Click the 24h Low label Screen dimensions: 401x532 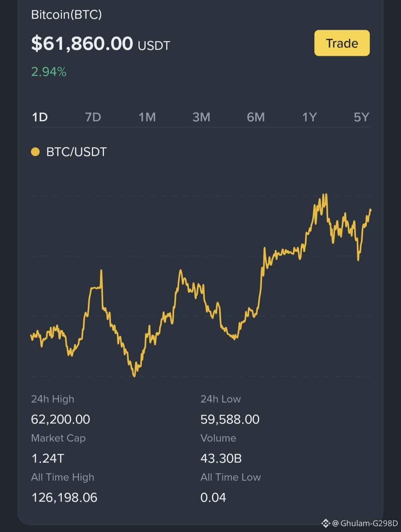point(221,399)
